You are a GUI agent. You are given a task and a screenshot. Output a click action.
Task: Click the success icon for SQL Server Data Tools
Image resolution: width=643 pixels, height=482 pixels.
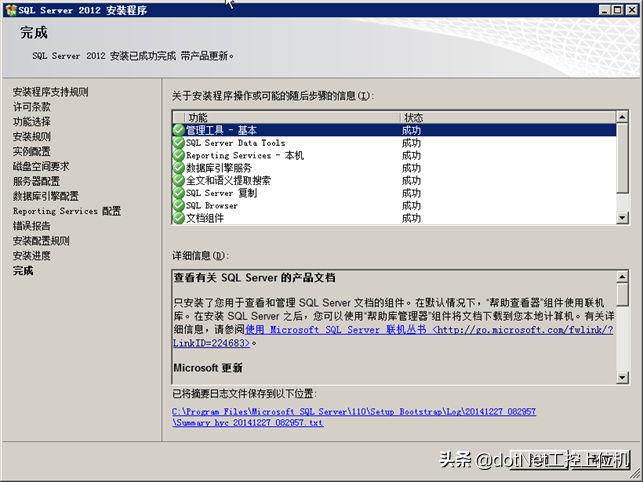(x=178, y=143)
